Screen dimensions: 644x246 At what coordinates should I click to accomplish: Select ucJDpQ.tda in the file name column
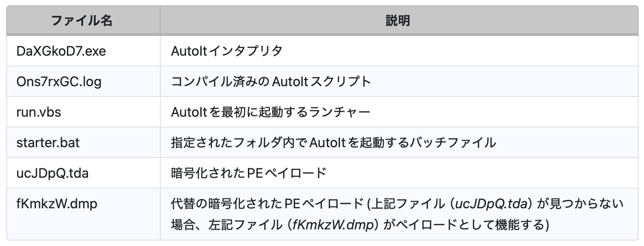pyautogui.click(x=52, y=173)
